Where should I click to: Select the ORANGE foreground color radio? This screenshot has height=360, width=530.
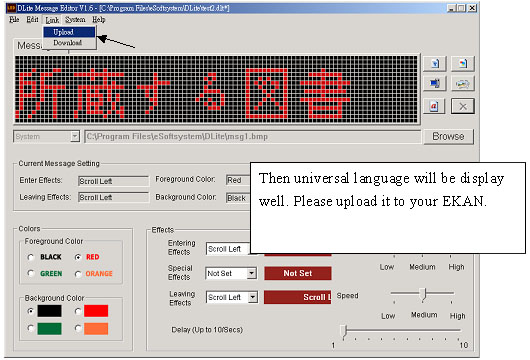(x=78, y=274)
